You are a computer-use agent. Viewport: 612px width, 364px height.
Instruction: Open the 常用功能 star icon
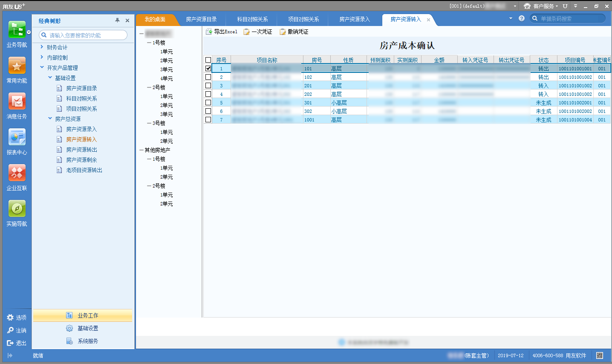[x=17, y=66]
